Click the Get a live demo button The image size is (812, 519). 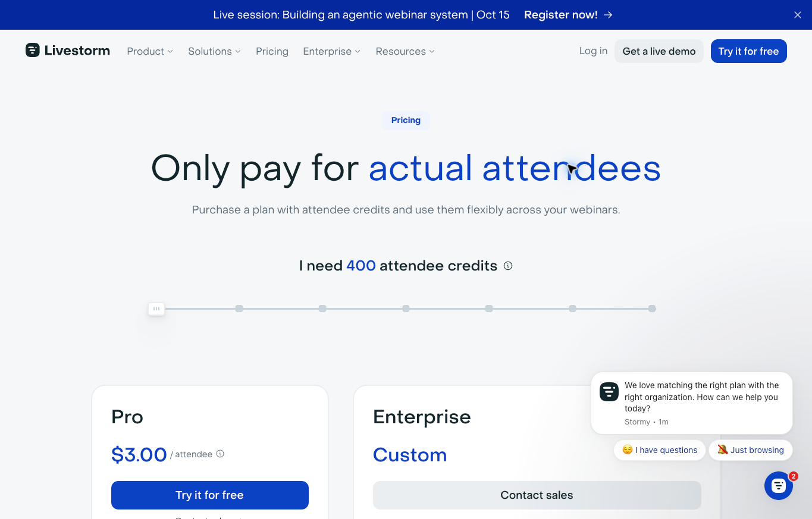tap(659, 51)
